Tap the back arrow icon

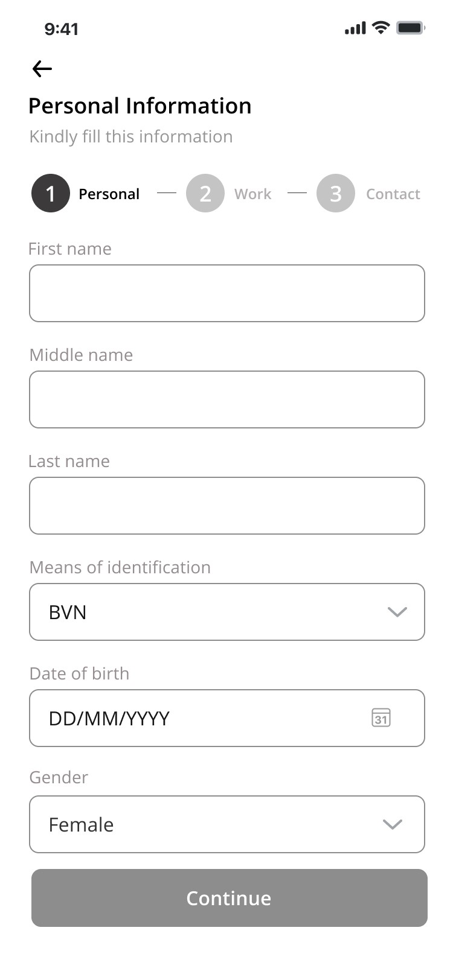[x=42, y=69]
